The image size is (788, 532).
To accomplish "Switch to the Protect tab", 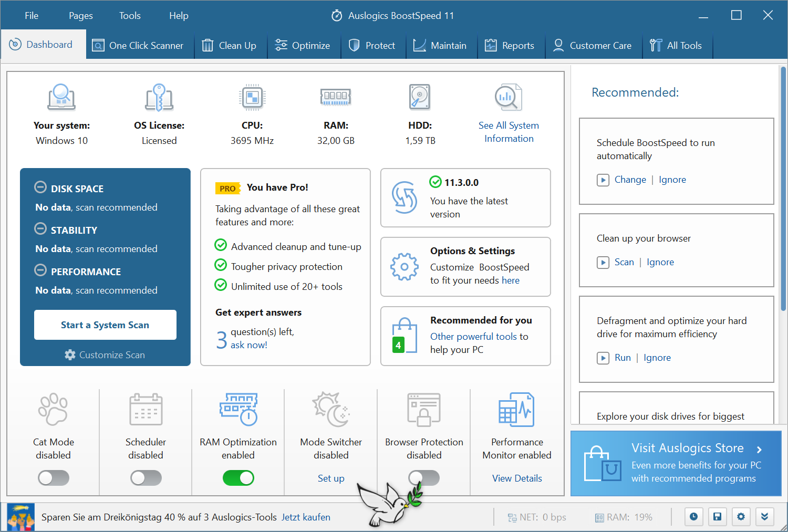I will point(372,46).
